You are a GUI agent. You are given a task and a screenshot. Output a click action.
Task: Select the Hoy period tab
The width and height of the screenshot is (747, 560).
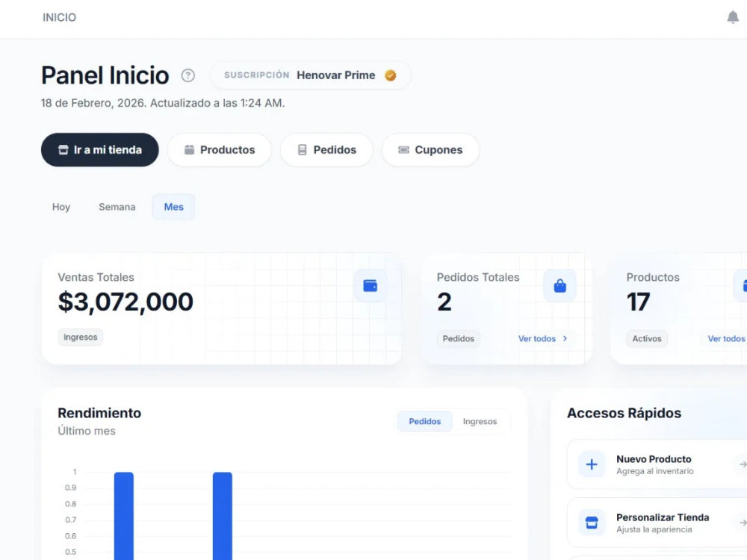pos(61,207)
